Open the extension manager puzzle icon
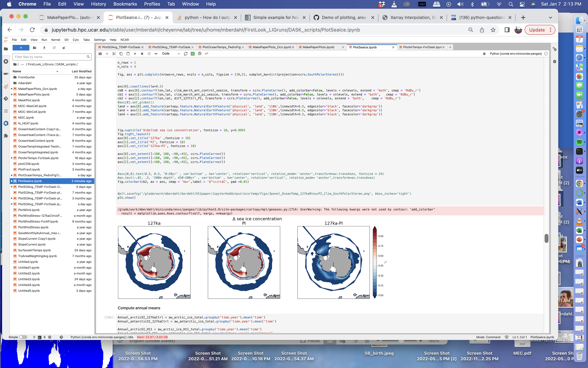Screen dimensions: 588x368 coord(6,136)
